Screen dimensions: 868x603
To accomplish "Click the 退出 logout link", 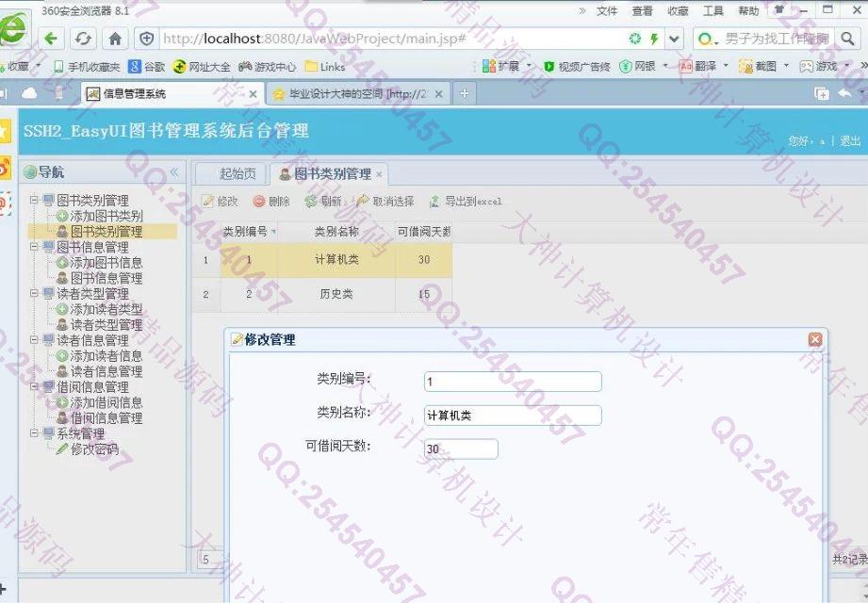I will point(850,141).
